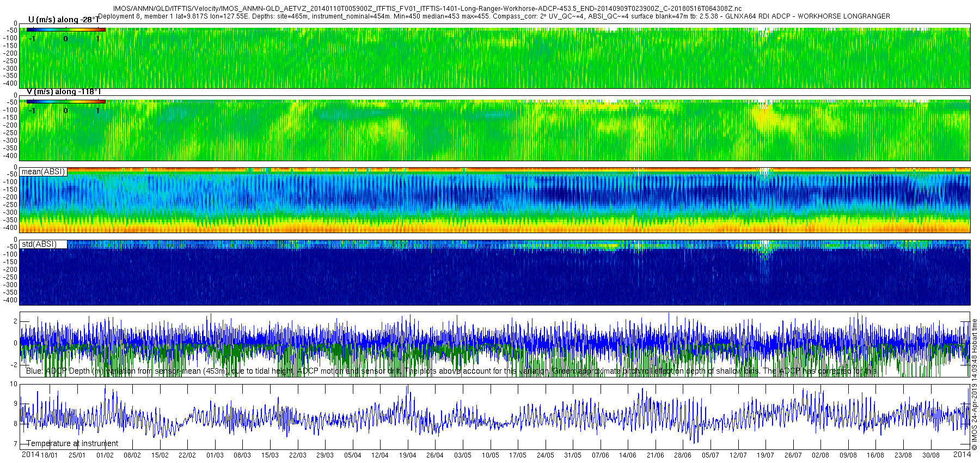The width and height of the screenshot is (980, 463).
Task: Click the '22/02' date tick label
Action: pos(187,455)
